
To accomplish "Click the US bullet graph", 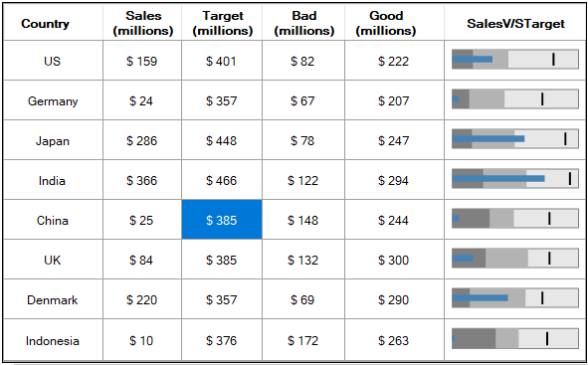I will coord(515,60).
